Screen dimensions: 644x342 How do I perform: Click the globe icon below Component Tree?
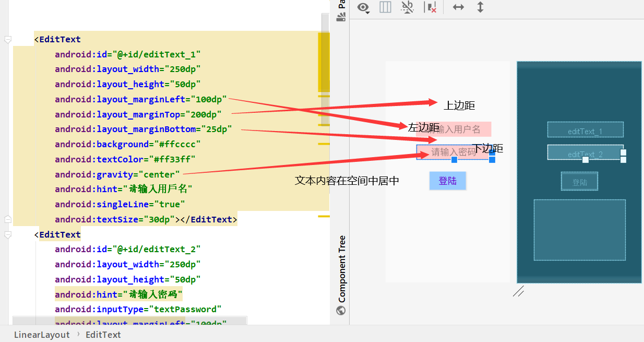click(x=341, y=311)
